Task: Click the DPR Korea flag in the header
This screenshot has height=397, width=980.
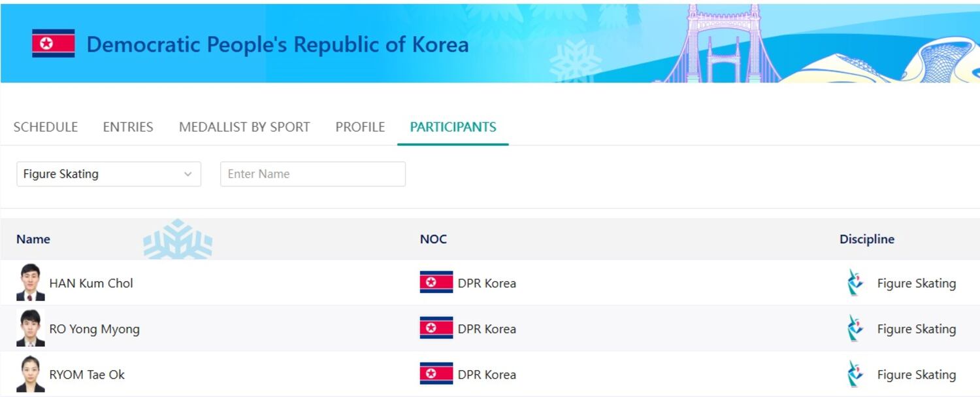Action: (53, 44)
